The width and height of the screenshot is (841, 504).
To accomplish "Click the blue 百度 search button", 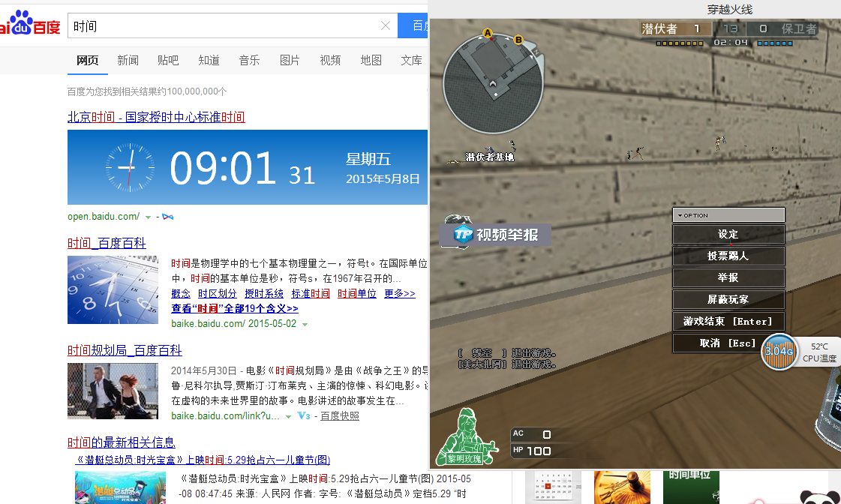I will pos(413,25).
